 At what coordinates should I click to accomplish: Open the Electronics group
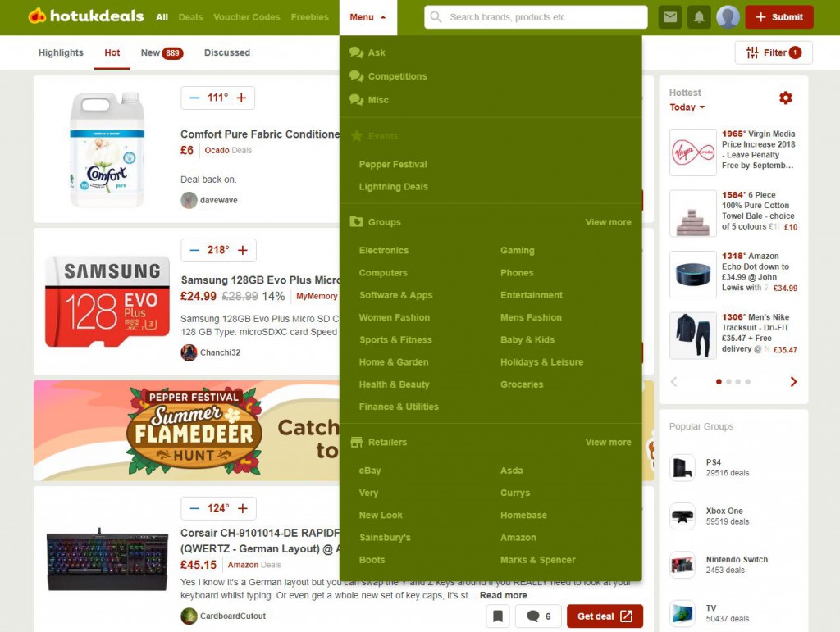384,251
